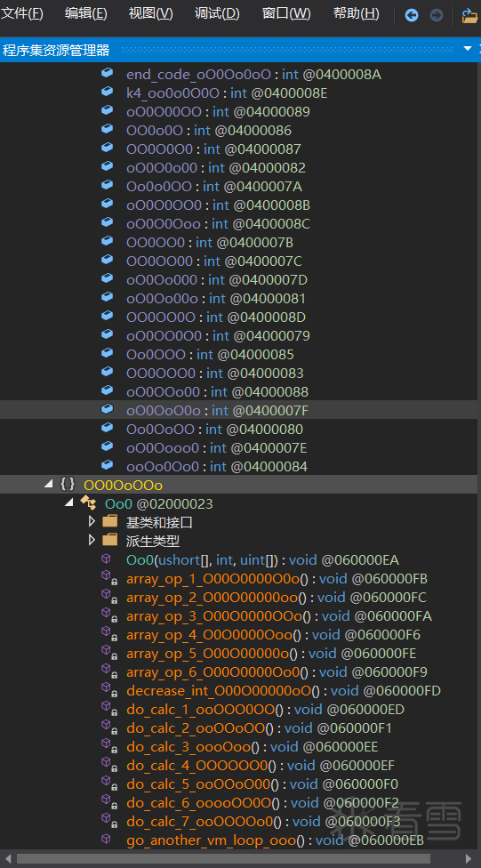Click the method icon beside do_calc_5_ooOOoO00

point(108,784)
